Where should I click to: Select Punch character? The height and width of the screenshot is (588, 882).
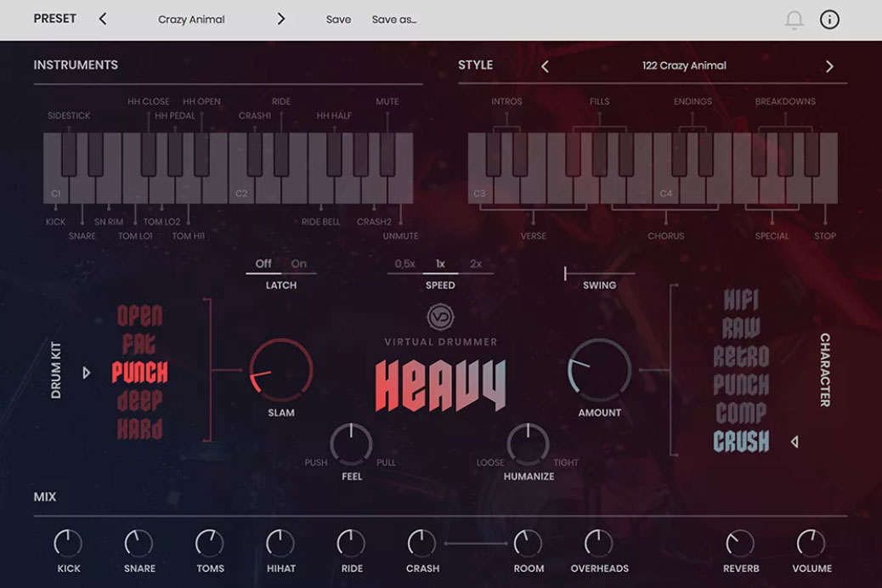[x=742, y=385]
